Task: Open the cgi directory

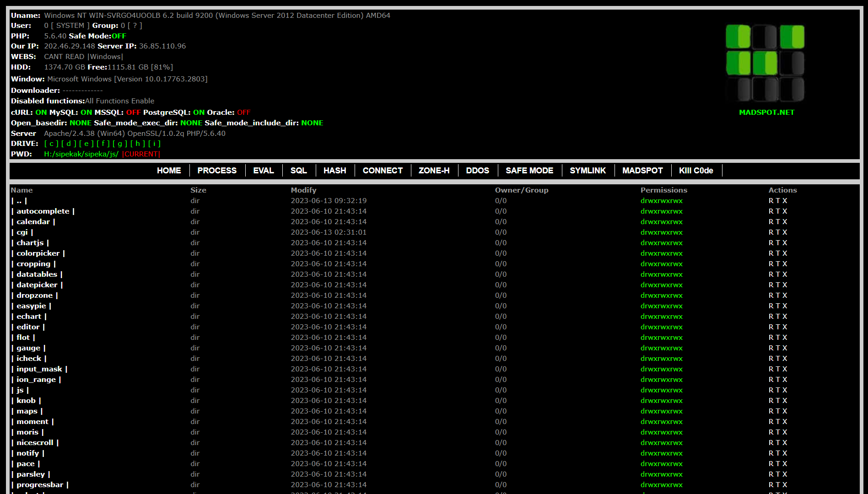Action: [22, 232]
